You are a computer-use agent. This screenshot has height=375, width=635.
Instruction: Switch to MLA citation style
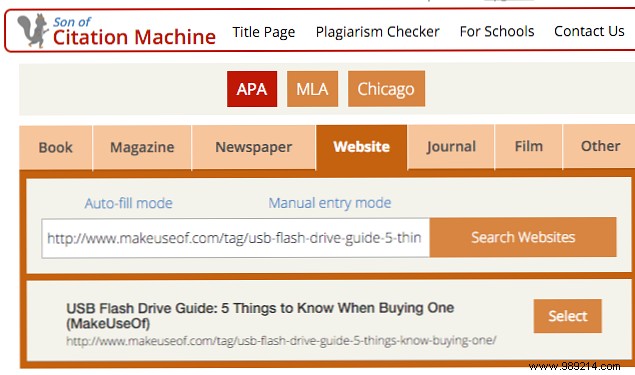coord(312,89)
